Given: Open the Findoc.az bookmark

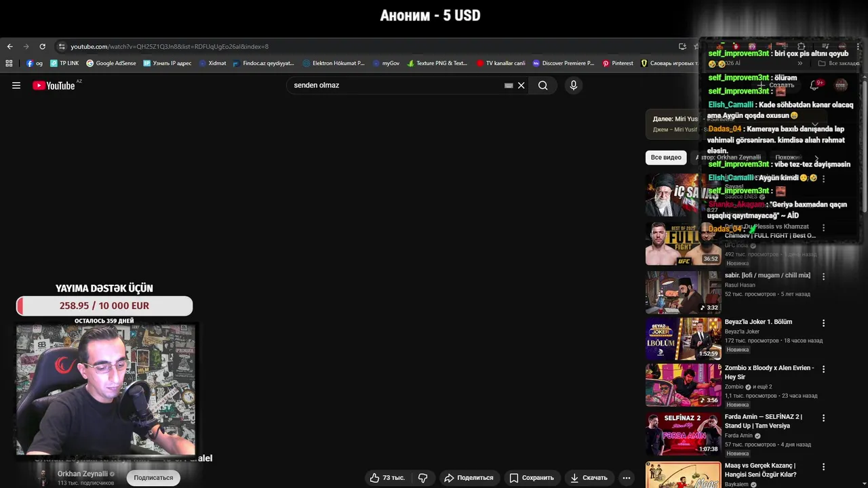Looking at the screenshot, I should (264, 63).
